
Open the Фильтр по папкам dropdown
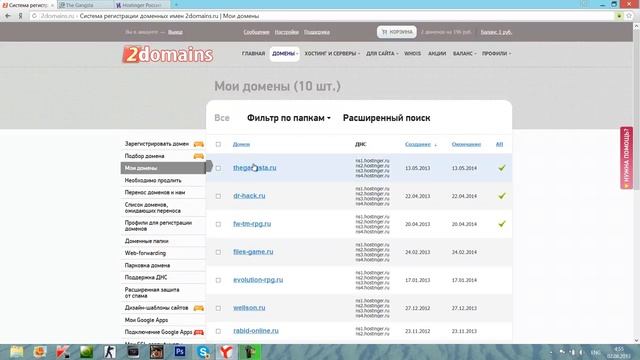(x=289, y=118)
